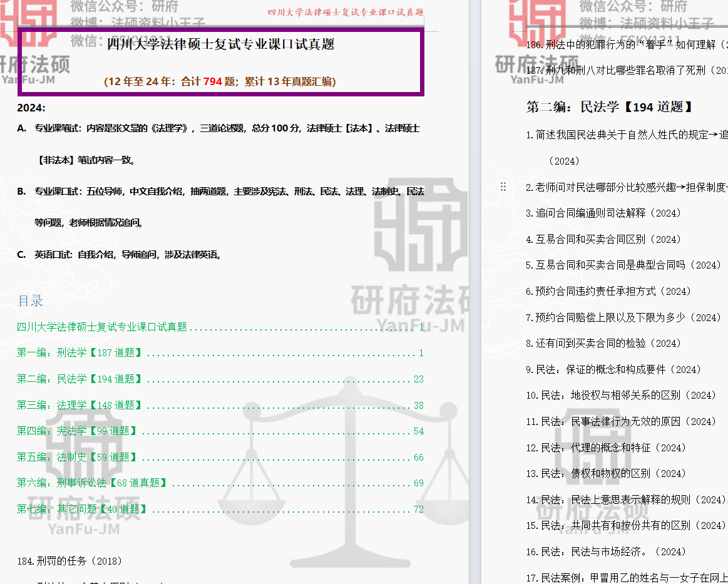Viewport: 728px width, 584px height.
Task: Click the red italic page header text
Action: click(x=346, y=13)
